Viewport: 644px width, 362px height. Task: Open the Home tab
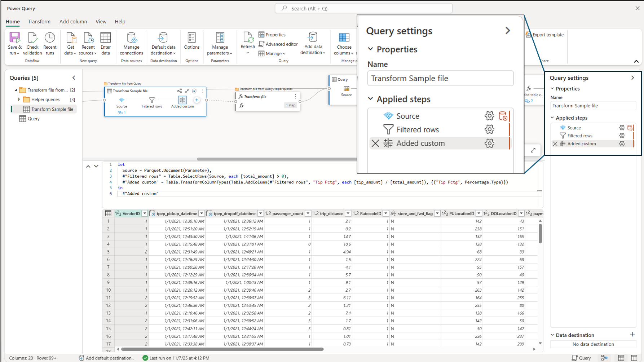[x=13, y=22]
